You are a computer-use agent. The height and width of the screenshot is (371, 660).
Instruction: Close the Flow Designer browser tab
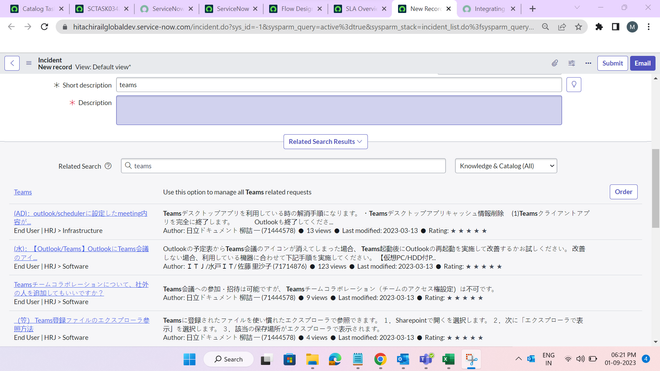319,8
